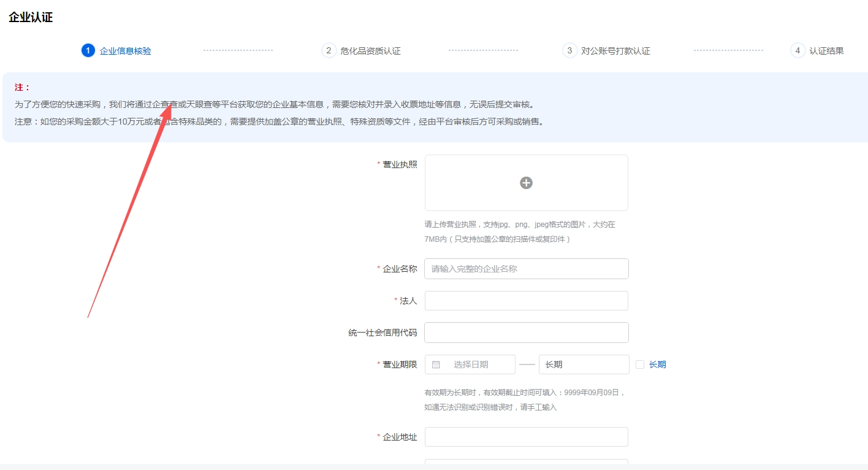
Task: Go to the 危化品资质认证 step label
Action: click(370, 51)
